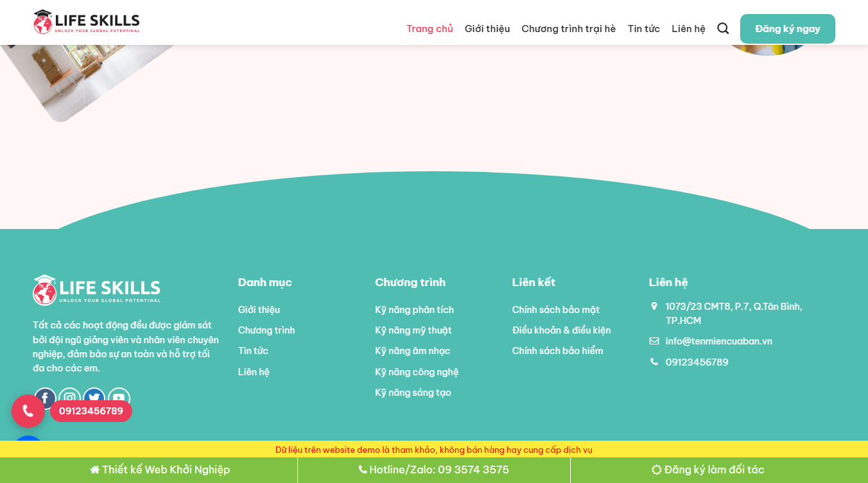Click the Life Skills header logo
The height and width of the screenshot is (483, 868).
click(x=87, y=22)
